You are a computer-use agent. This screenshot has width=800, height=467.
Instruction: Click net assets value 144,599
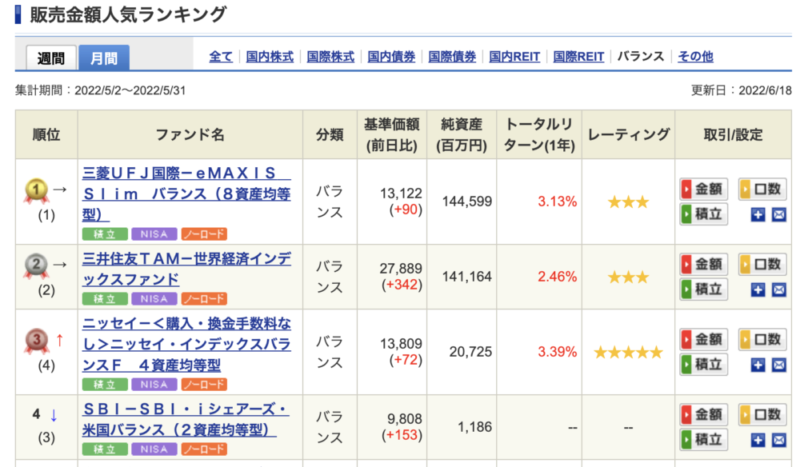pos(467,202)
